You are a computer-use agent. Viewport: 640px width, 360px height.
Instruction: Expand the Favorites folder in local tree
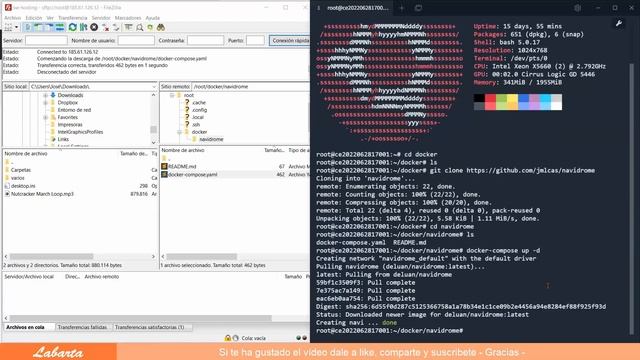pos(46,117)
